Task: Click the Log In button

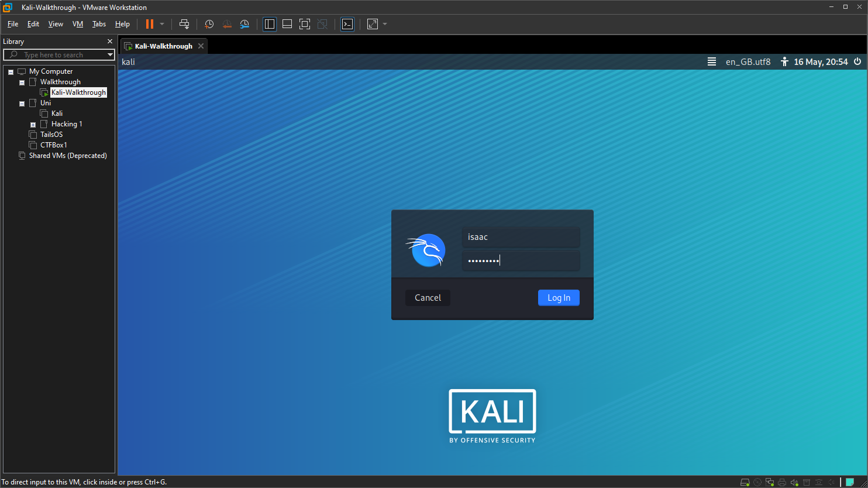Action: pyautogui.click(x=559, y=298)
